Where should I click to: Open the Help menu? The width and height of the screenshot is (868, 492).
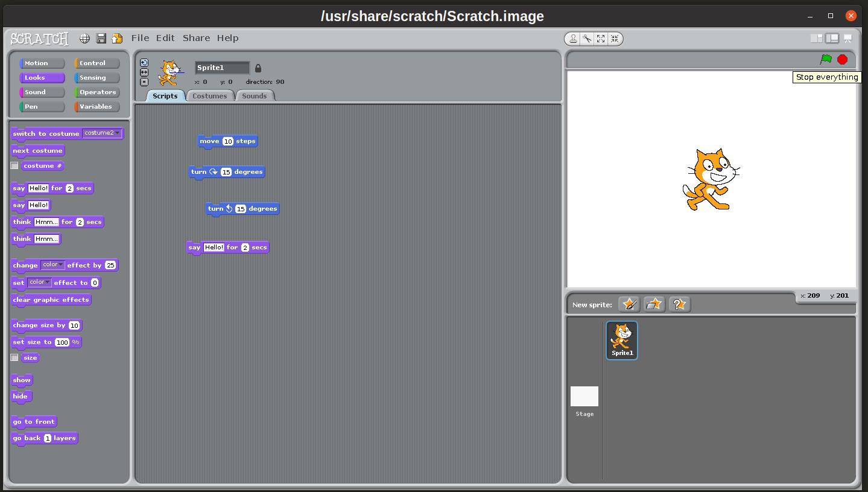click(x=228, y=38)
